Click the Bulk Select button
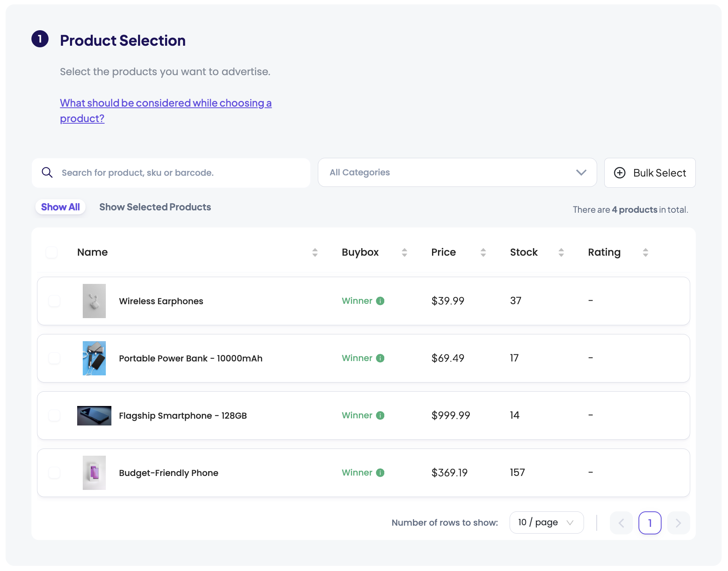The width and height of the screenshot is (728, 571). tap(650, 173)
